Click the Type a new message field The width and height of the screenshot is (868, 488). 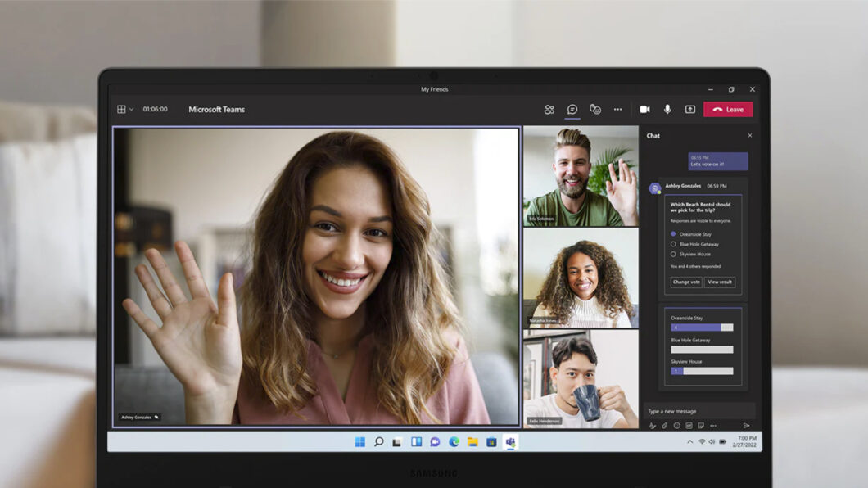699,411
